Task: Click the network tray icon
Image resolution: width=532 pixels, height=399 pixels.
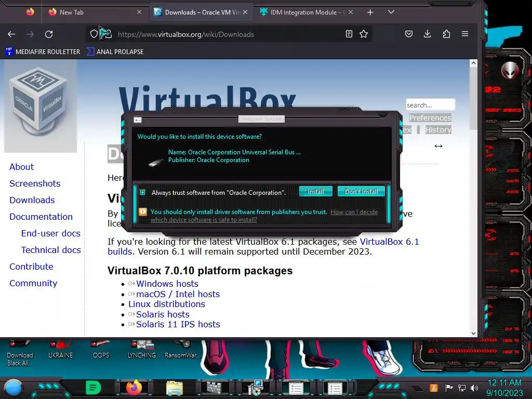Action: click(x=462, y=388)
